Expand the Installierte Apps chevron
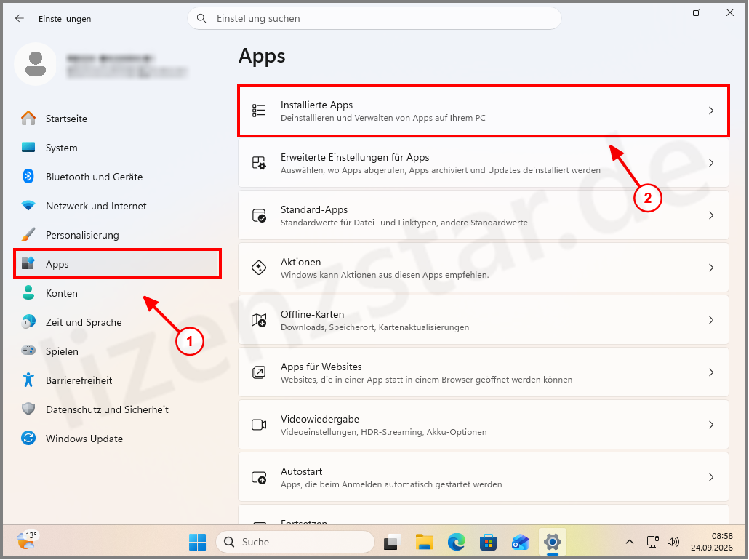Screen dimensions: 749x560 711,111
